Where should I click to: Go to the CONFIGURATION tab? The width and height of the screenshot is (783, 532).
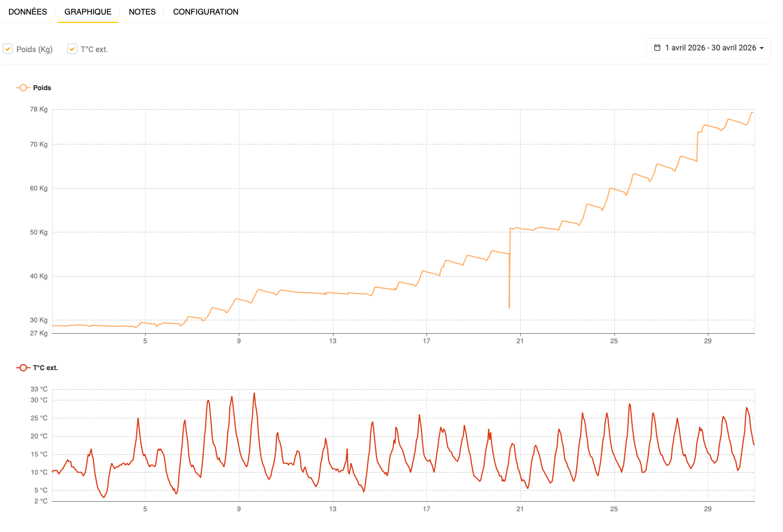point(206,12)
